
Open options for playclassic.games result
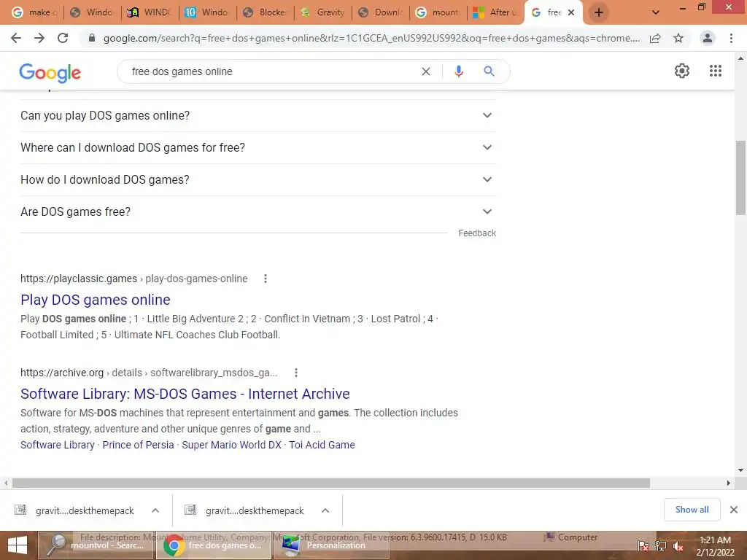[x=266, y=279]
